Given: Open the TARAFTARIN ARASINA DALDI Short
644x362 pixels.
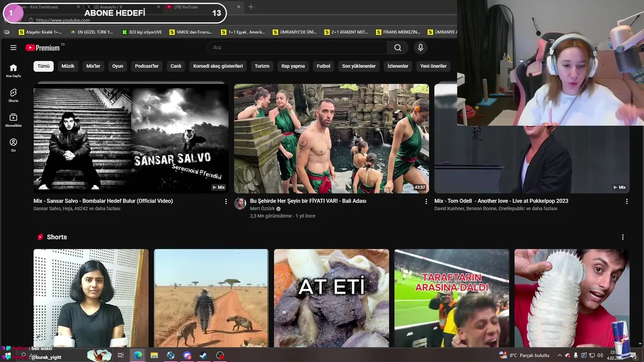Looking at the screenshot, I should coord(452,298).
